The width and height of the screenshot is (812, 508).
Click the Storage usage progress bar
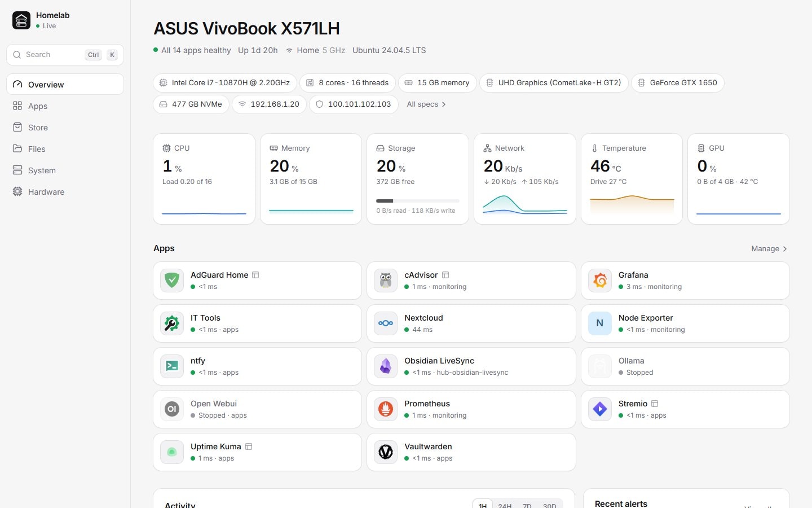tap(418, 201)
